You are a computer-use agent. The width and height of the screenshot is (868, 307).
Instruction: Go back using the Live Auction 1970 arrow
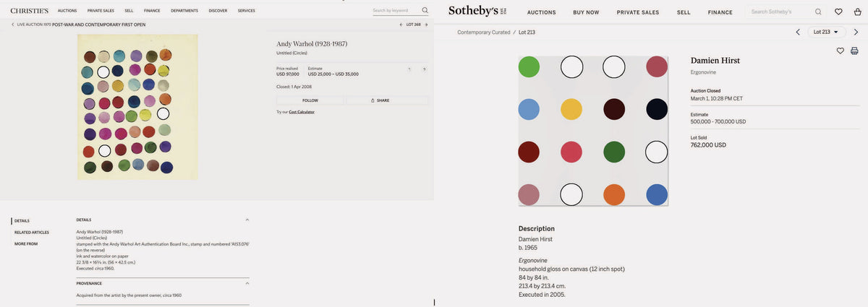[13, 25]
